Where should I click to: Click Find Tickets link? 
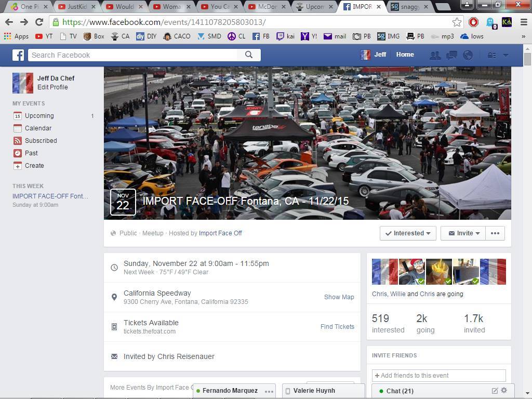pyautogui.click(x=337, y=326)
